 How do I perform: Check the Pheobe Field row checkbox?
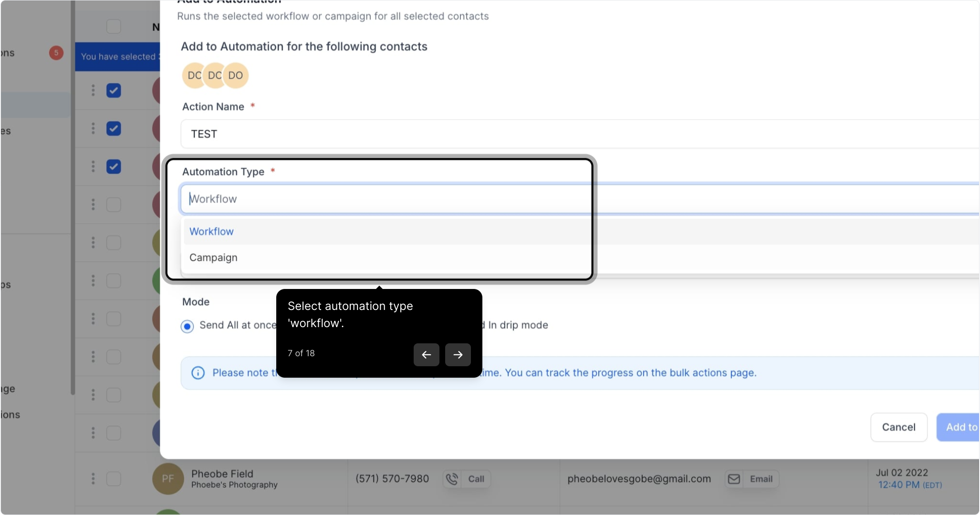[114, 479]
